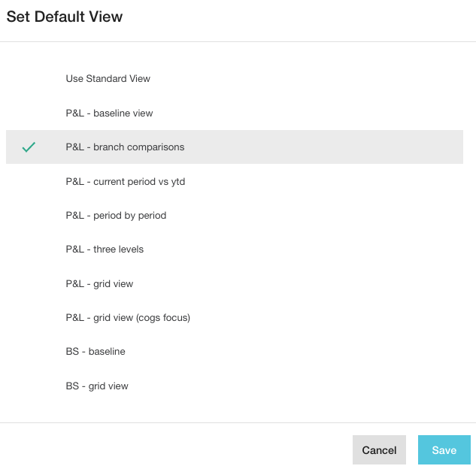Click empty check area left of Use Standard View
Image resolution: width=476 pixels, height=472 pixels.
click(x=29, y=79)
